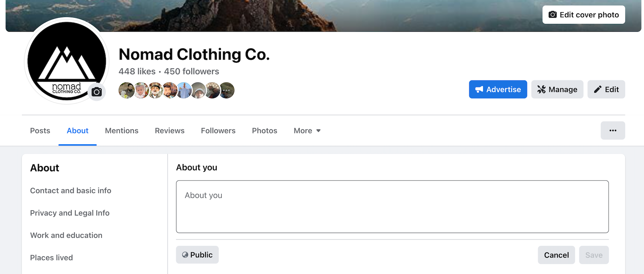Expand the More tab dropdown
The image size is (644, 274).
click(307, 131)
